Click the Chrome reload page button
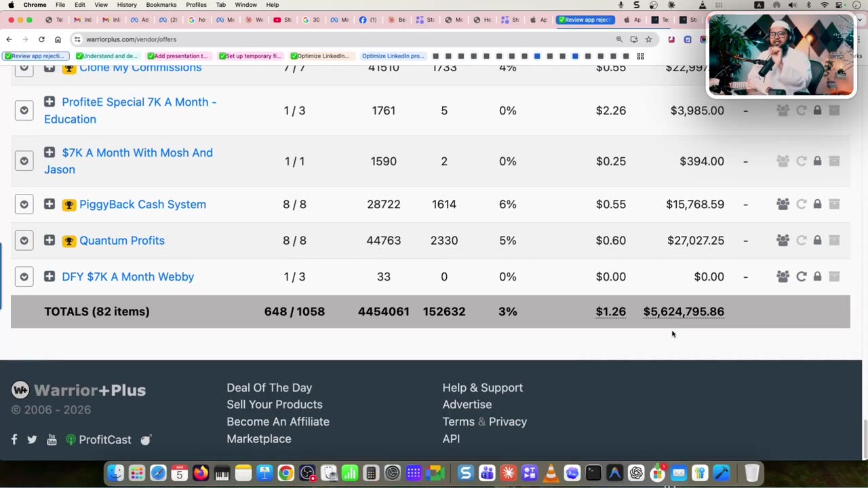Viewport: 868px width, 488px height. pos(41,39)
